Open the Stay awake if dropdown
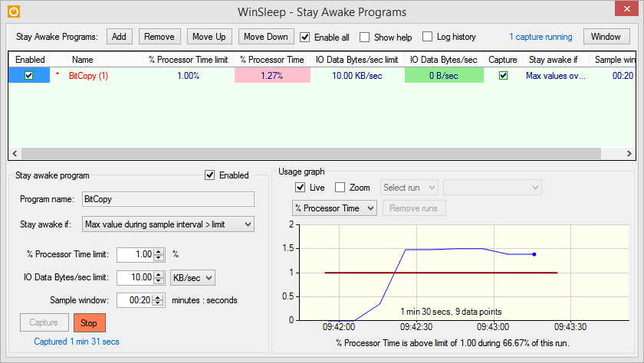Image resolution: width=644 pixels, height=363 pixels. coord(168,224)
